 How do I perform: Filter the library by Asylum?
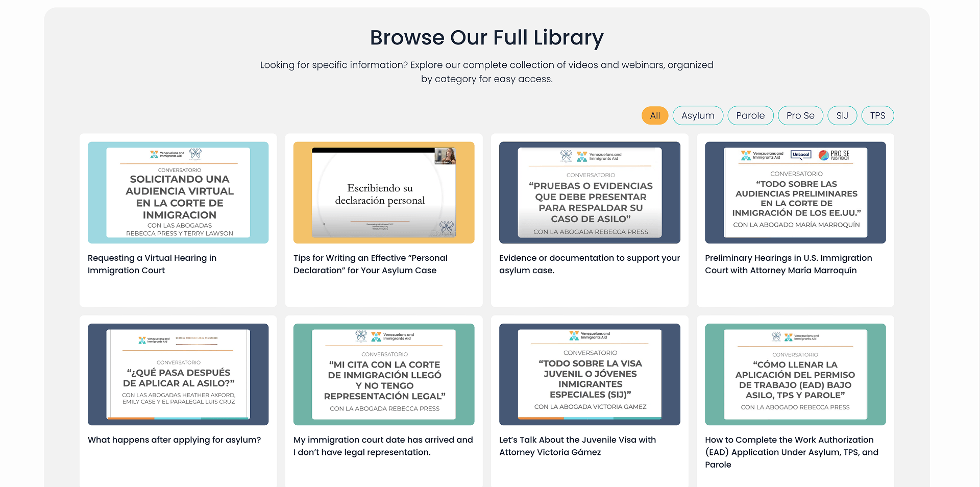coord(698,115)
